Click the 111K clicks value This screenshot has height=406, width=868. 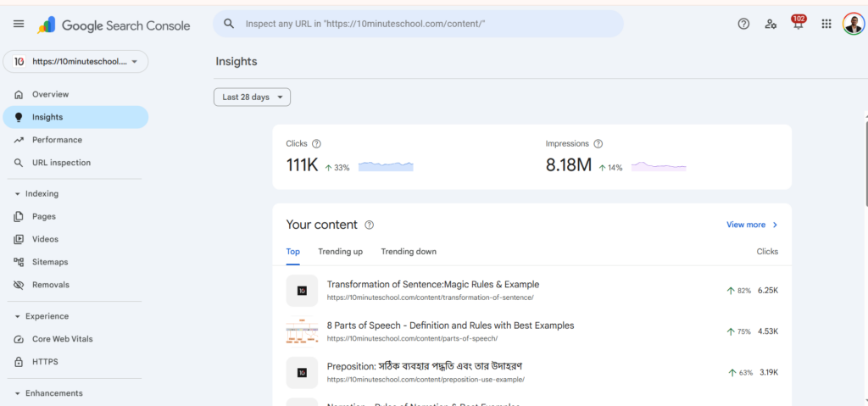click(x=303, y=165)
